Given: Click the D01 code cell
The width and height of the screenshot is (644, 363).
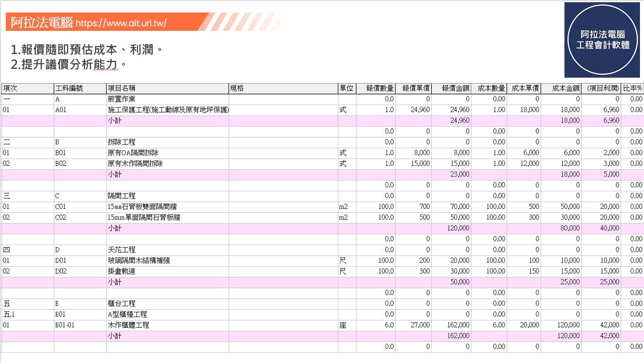Looking at the screenshot, I should (x=80, y=260).
